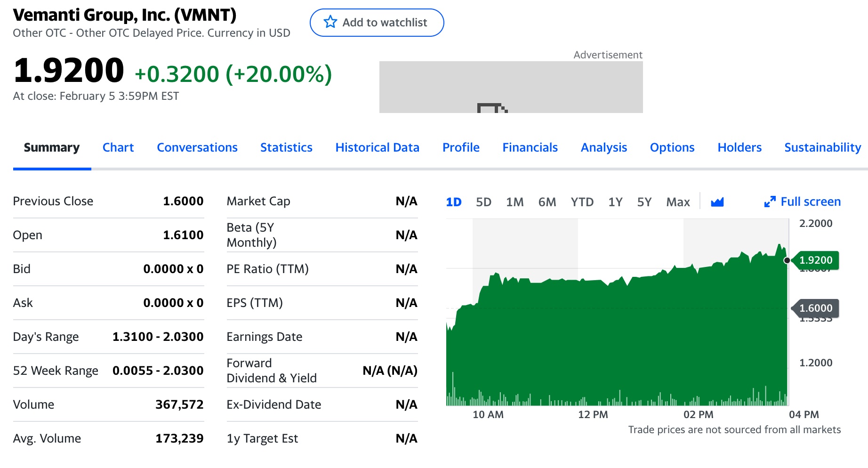868x468 pixels.
Task: Open the Financials tab
Action: pyautogui.click(x=530, y=147)
